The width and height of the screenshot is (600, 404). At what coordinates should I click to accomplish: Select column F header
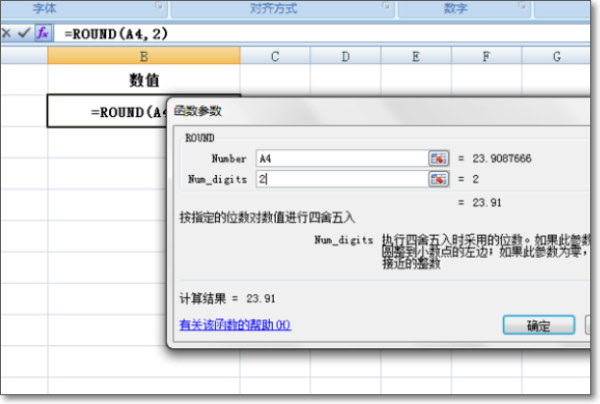(486, 56)
